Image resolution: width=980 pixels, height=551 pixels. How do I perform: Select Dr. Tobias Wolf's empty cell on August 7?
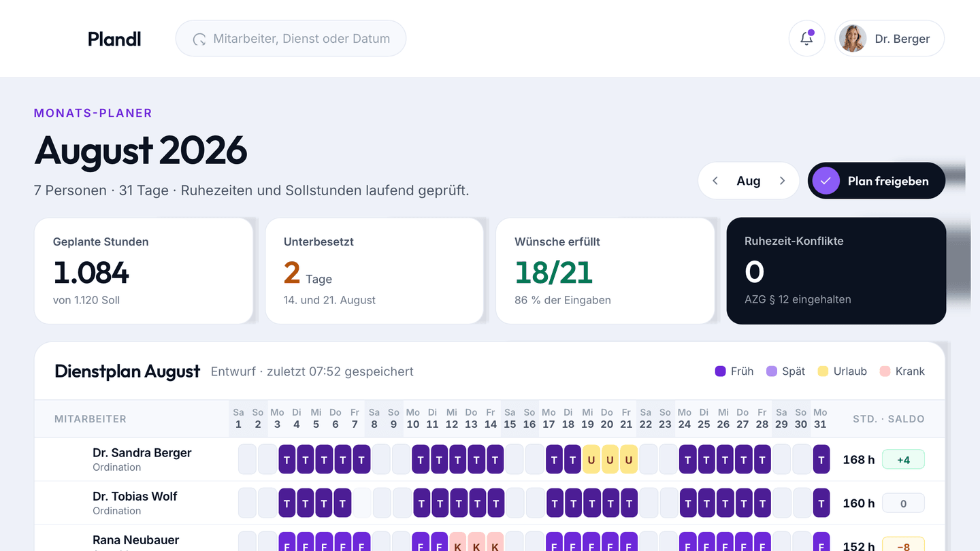tap(363, 503)
